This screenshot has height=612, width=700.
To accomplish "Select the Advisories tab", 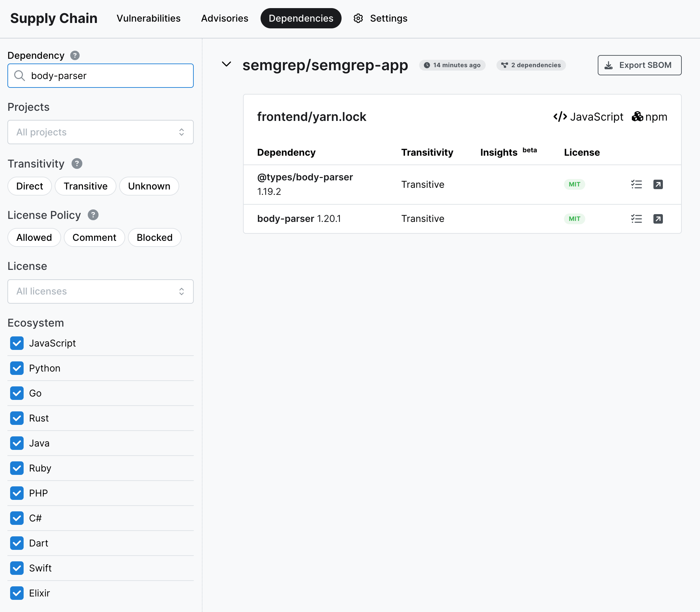I will coord(224,18).
